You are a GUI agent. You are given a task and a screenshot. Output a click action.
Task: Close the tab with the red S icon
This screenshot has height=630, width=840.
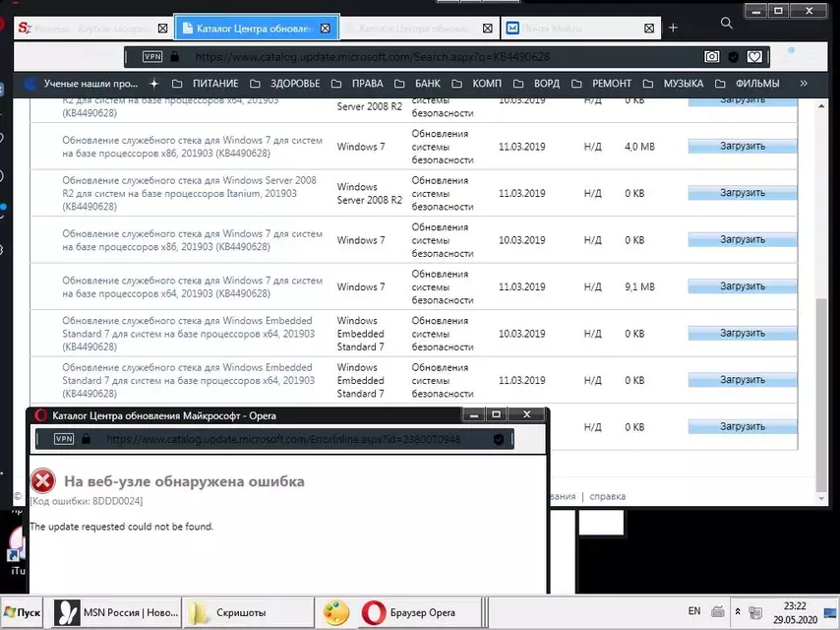(163, 29)
